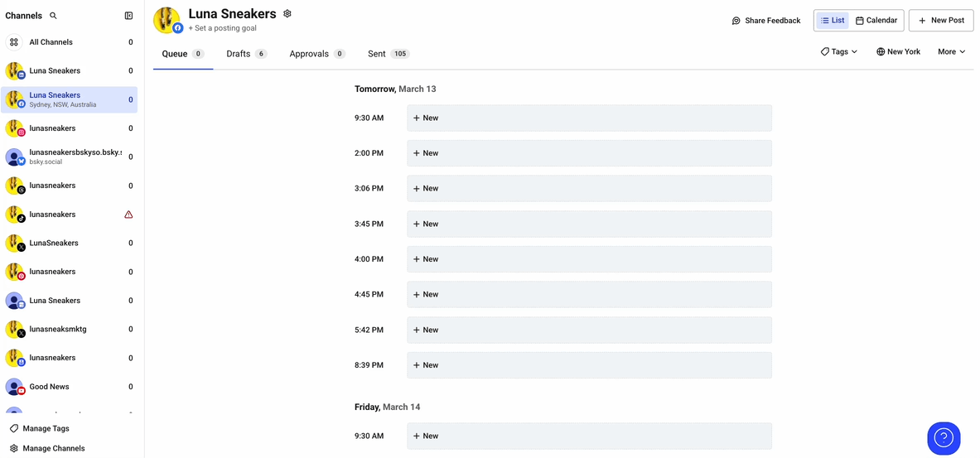
Task: Click the red warning triangle on TikTok channel
Action: coord(128,215)
